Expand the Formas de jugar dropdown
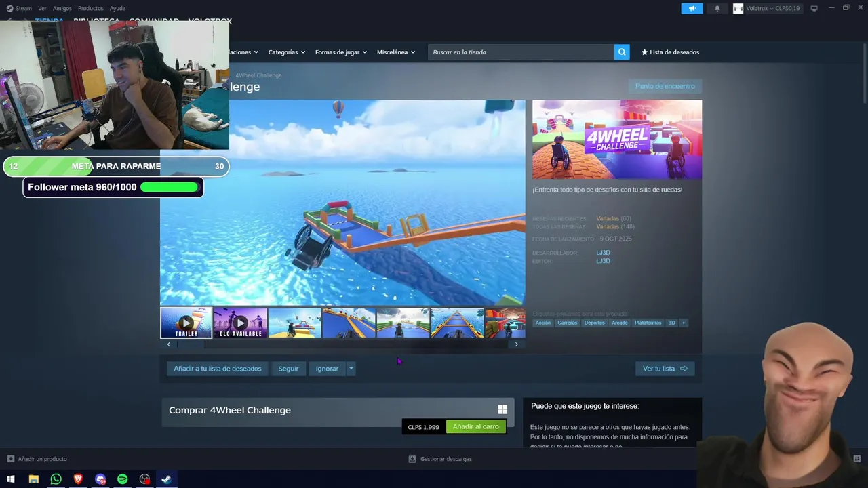Screen dimensions: 868x488 coord(340,52)
